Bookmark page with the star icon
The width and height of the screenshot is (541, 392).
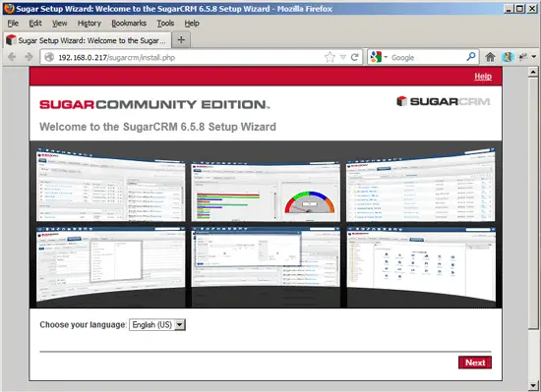click(330, 57)
